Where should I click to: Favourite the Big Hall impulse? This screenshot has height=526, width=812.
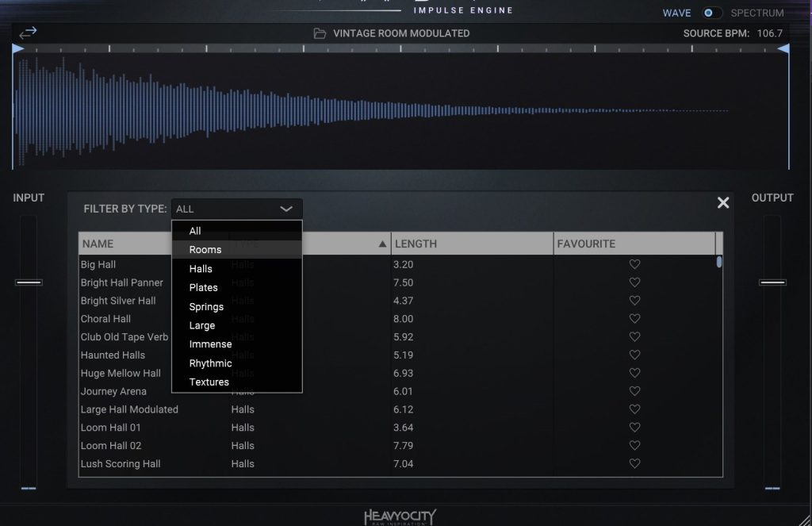634,264
